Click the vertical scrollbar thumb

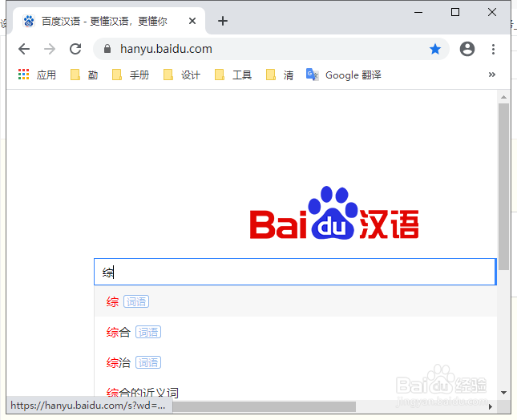(503, 187)
